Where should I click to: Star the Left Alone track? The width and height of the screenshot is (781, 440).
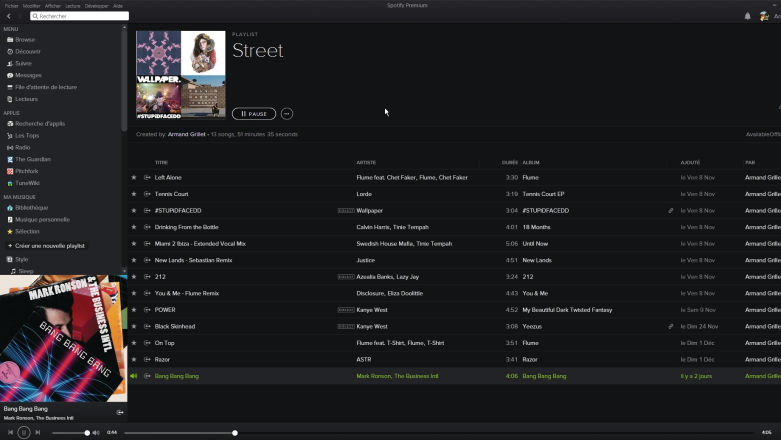pos(133,177)
